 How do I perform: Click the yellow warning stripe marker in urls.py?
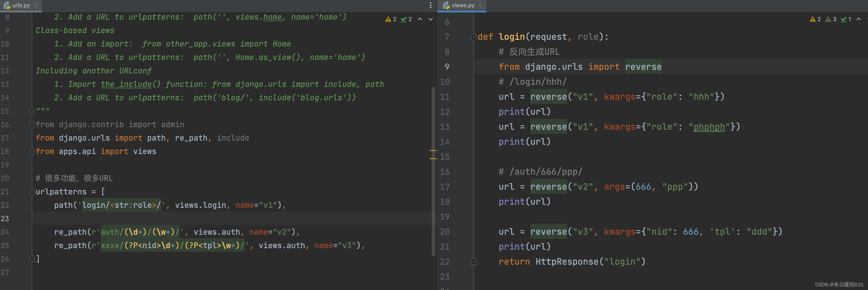click(433, 150)
